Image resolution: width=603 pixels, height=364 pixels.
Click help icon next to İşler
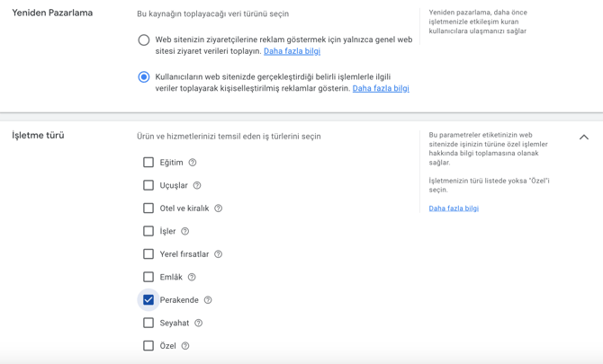185,231
